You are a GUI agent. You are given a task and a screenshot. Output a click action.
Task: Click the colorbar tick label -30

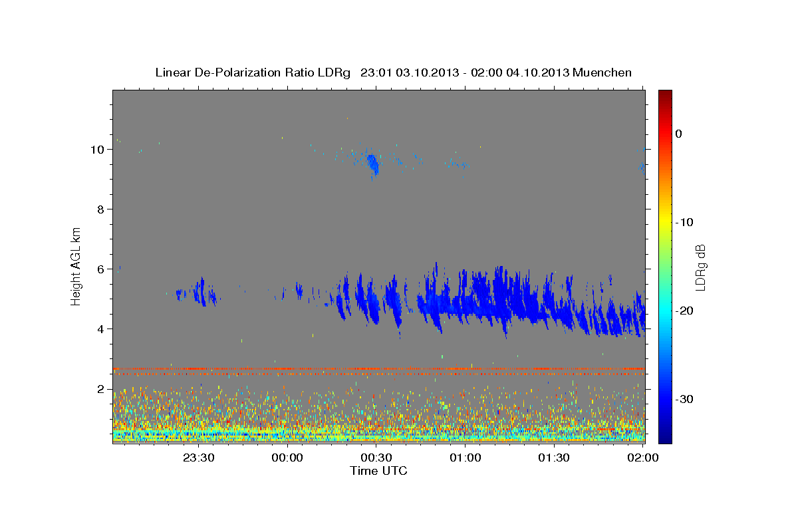click(685, 399)
